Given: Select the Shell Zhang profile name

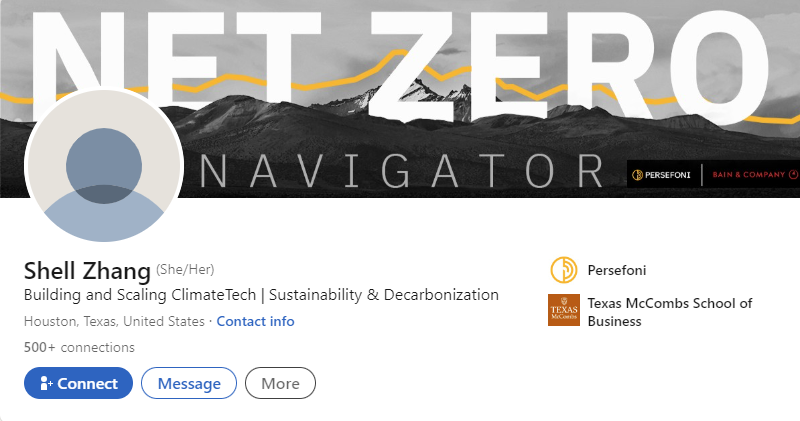Looking at the screenshot, I should 87,270.
